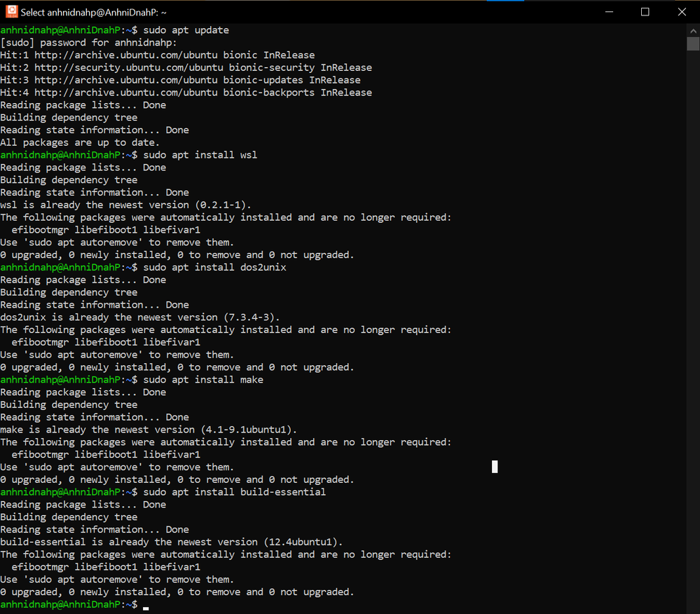Click the Hit:3 bionic-updates InRelease line

(x=180, y=81)
